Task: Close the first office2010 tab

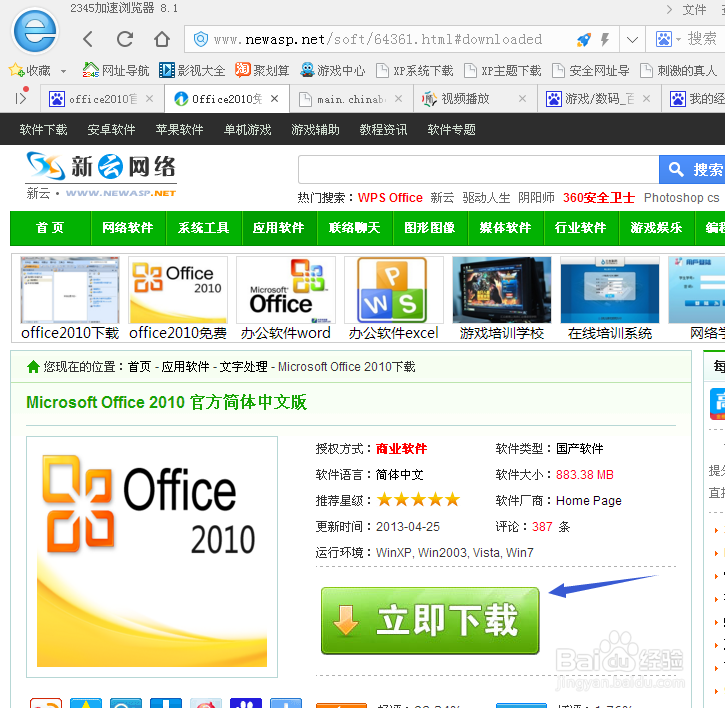Action: tap(149, 99)
